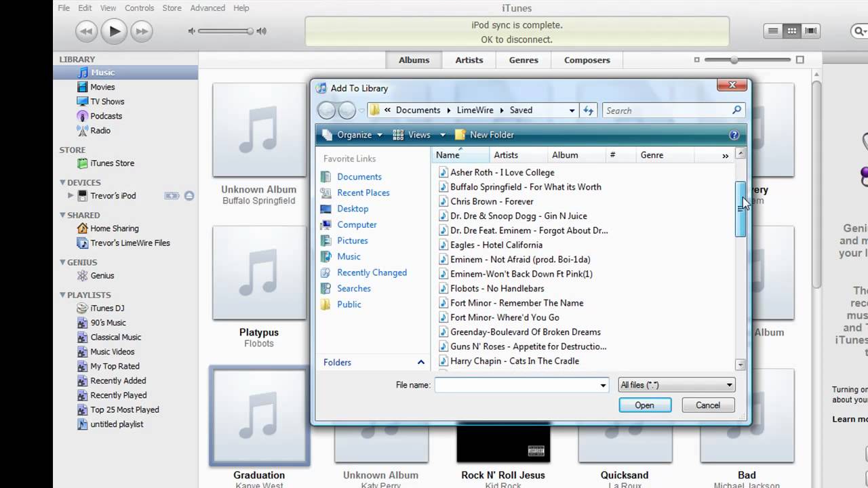Open the Views dropdown menu
Viewport: 868px width, 488px height.
pyautogui.click(x=418, y=135)
